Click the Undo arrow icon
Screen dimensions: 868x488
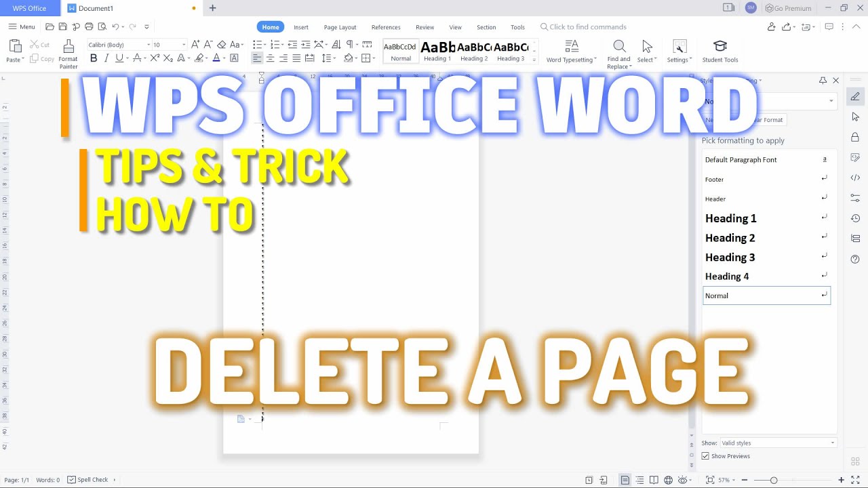[115, 27]
